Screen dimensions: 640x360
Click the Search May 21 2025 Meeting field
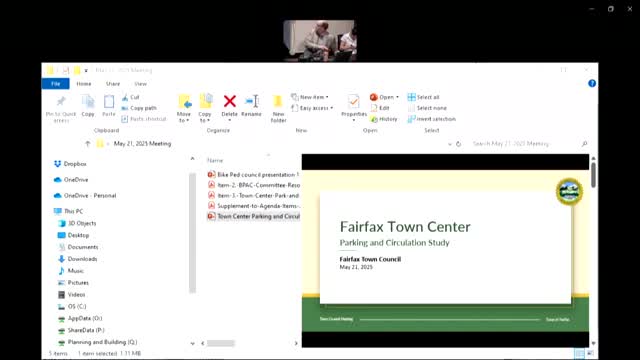pos(525,144)
